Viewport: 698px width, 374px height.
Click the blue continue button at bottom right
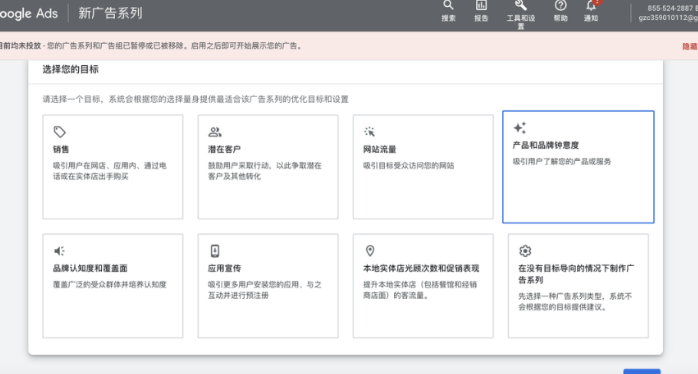click(642, 371)
